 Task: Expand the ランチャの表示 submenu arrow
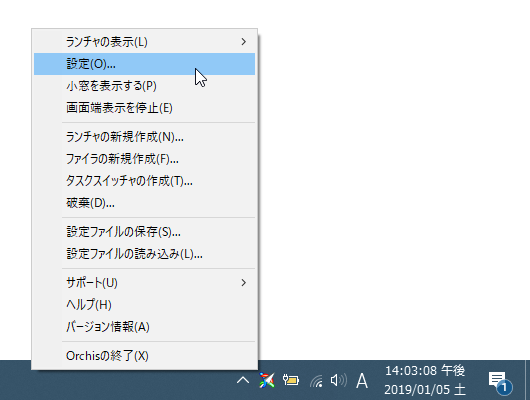pos(243,42)
